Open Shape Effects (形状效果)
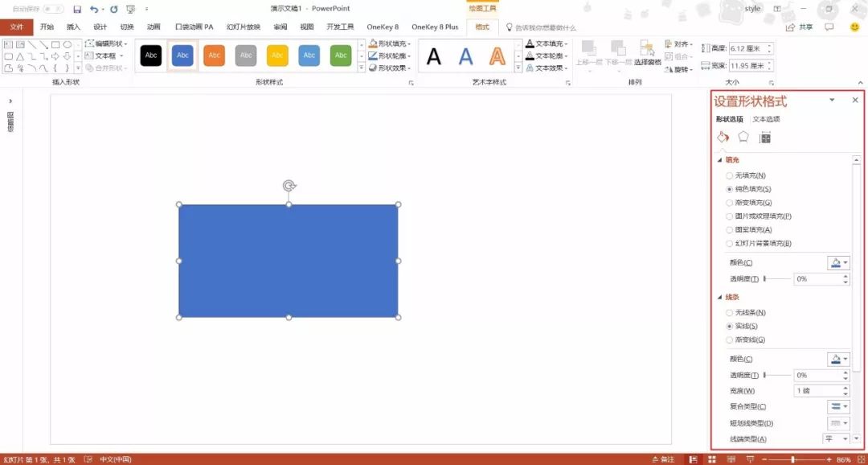The width and height of the screenshot is (868, 465). click(372, 68)
